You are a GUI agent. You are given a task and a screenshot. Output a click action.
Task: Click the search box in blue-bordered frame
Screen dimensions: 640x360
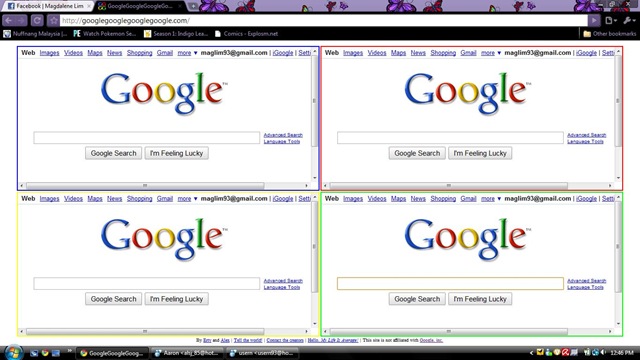[147, 138]
